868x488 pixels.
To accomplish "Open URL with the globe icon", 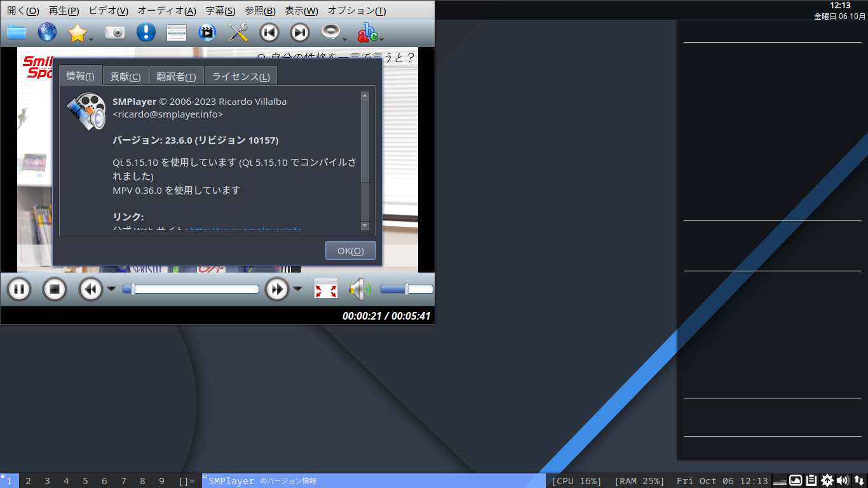I will 47,32.
